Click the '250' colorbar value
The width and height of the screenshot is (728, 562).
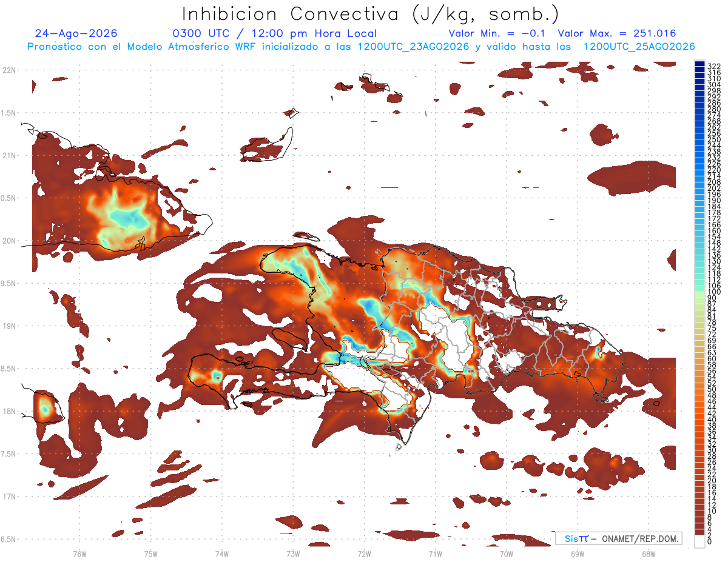(714, 139)
